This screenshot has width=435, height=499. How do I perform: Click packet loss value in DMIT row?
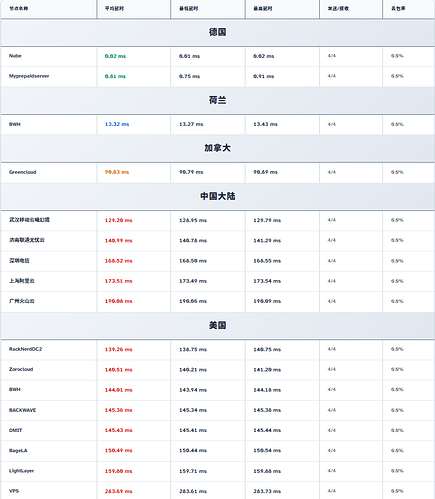click(397, 430)
